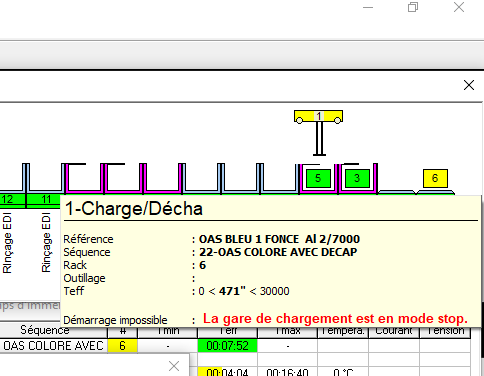484x376 pixels.
Task: Click the time cell 00:04:04
Action: (x=227, y=371)
